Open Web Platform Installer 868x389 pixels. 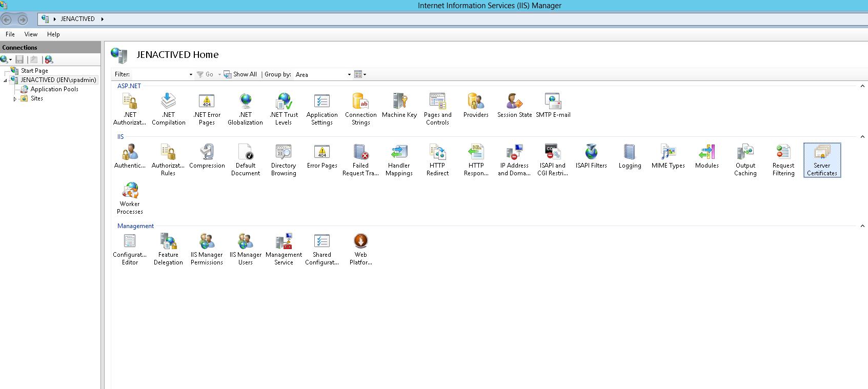pos(361,249)
